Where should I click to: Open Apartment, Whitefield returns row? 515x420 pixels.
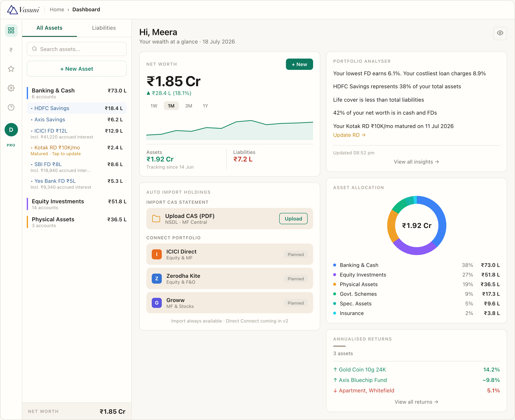416,391
